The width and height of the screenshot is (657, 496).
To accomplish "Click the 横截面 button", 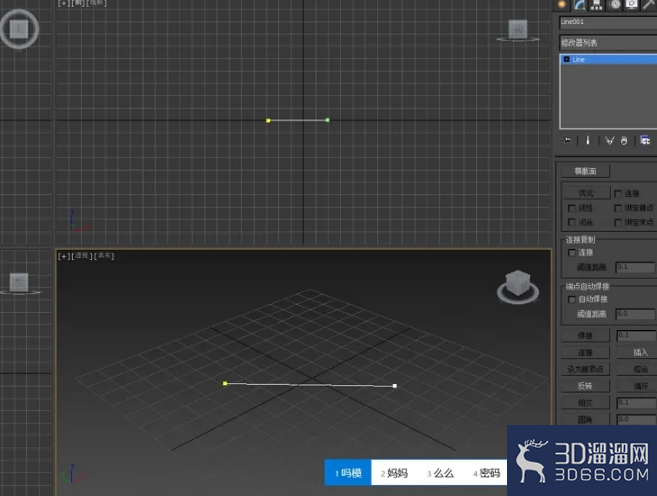I will (585, 171).
